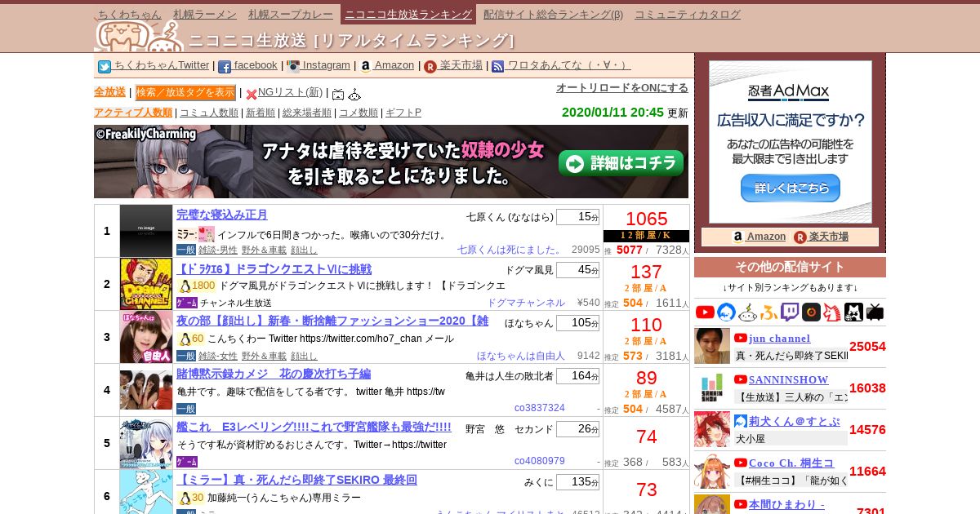Click the penguin icon labeled 30
Screen dimensions: 980x514
pyautogui.click(x=185, y=498)
